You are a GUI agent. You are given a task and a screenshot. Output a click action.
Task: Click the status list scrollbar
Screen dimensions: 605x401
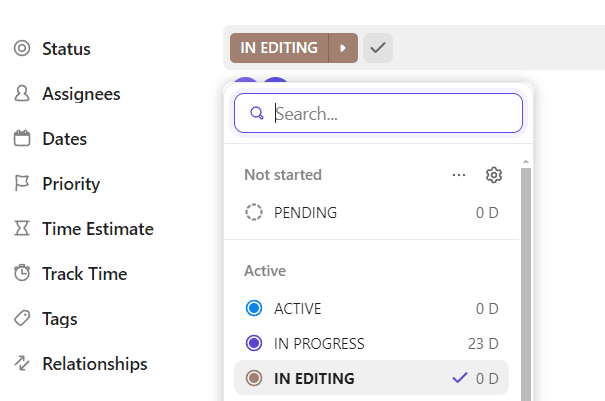coord(526,280)
